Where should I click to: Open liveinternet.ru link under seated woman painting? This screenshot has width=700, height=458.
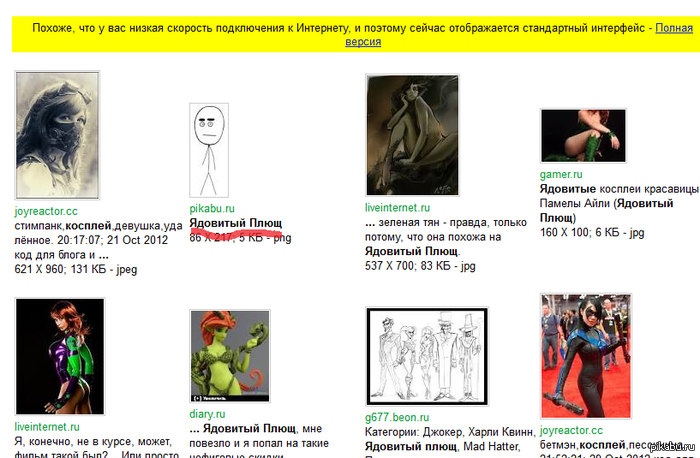[x=397, y=208]
